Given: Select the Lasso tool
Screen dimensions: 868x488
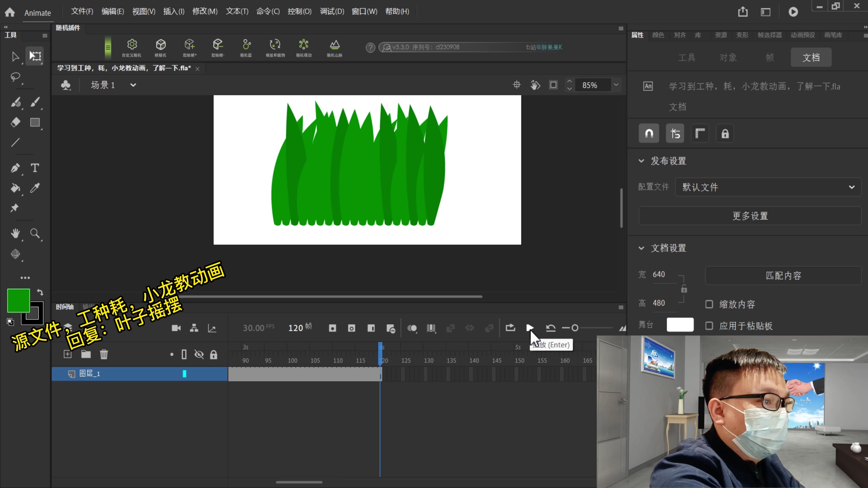Looking at the screenshot, I should [x=15, y=77].
